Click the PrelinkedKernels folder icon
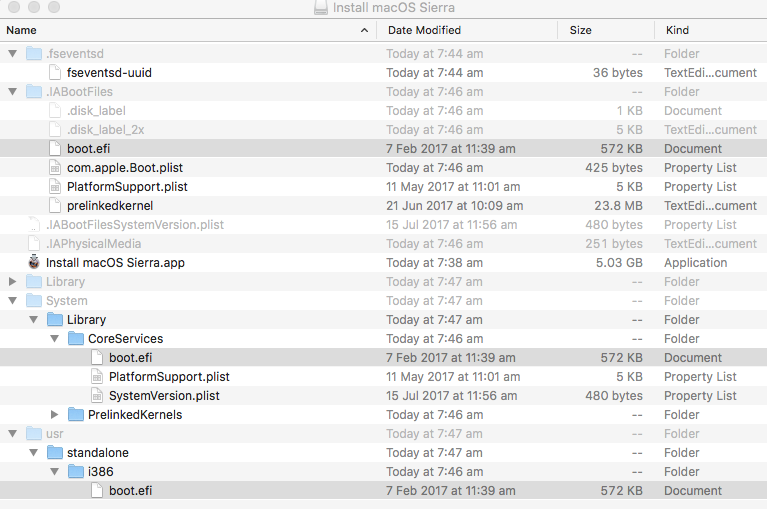Viewport: 767px width, 509px height. tap(76, 415)
